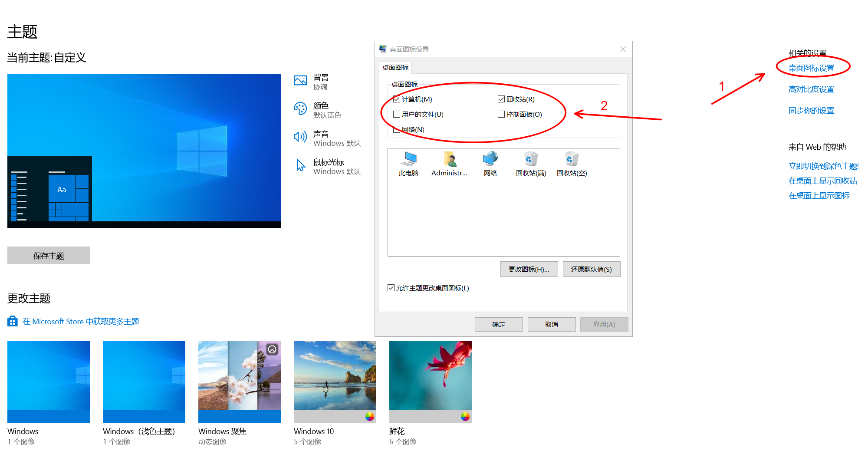
Task: Open 背景 settings via the picture icon
Action: coord(300,80)
